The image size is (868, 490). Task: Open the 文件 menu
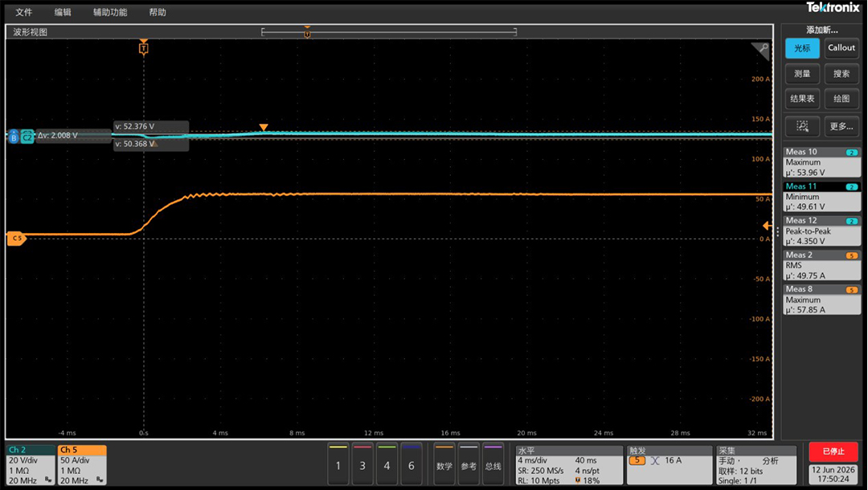[x=24, y=12]
